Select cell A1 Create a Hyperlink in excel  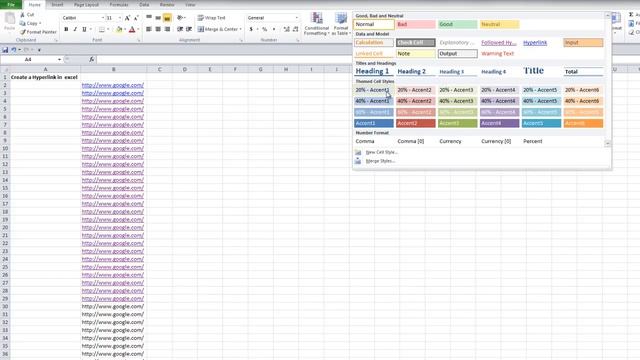[45, 77]
